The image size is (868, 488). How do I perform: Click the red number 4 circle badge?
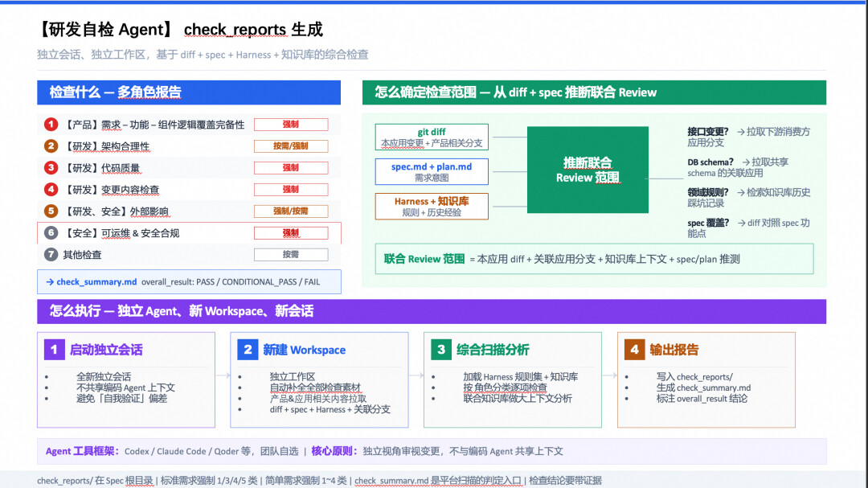[x=51, y=190]
